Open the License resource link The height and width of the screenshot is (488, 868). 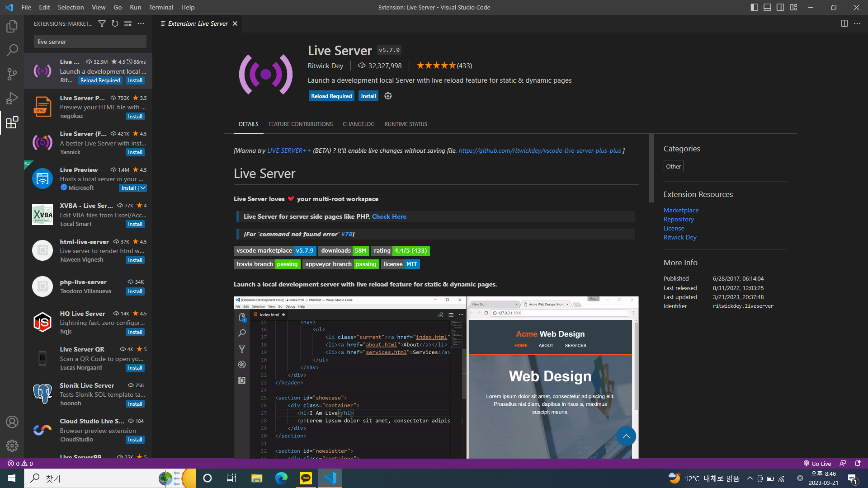coord(674,228)
